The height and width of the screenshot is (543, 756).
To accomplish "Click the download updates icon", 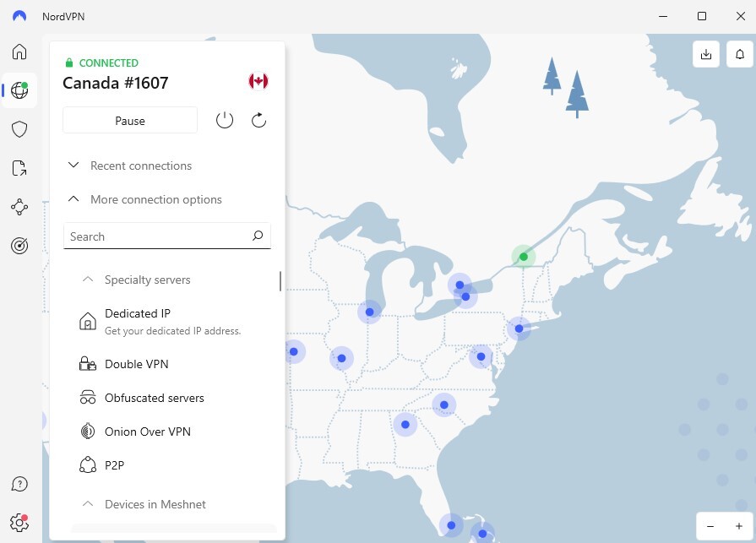I will (706, 54).
